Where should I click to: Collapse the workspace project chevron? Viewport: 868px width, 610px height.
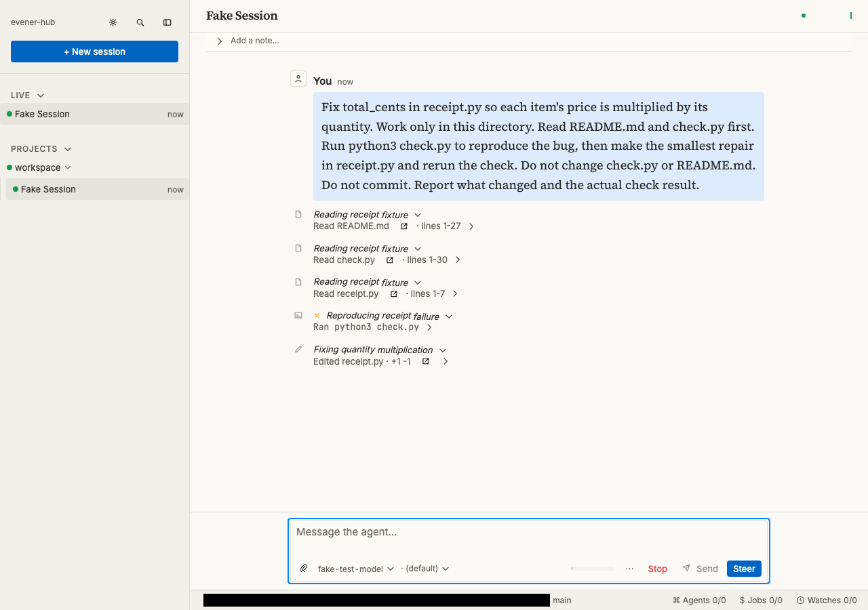tap(68, 167)
